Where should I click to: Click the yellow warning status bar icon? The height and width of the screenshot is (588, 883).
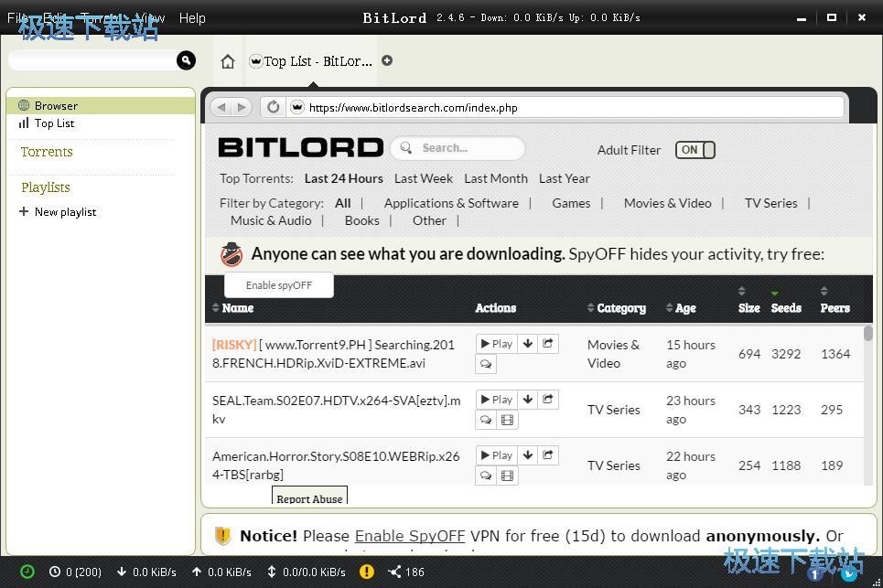(x=367, y=572)
